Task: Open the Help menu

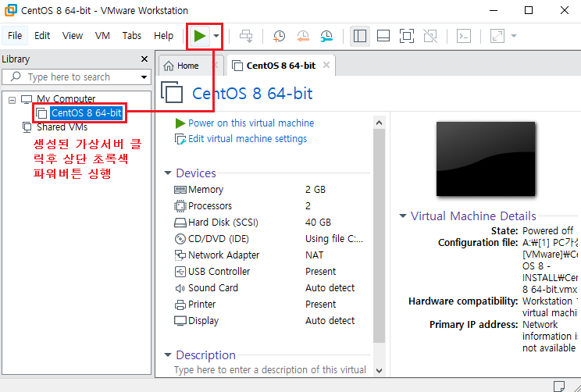Action: point(163,36)
